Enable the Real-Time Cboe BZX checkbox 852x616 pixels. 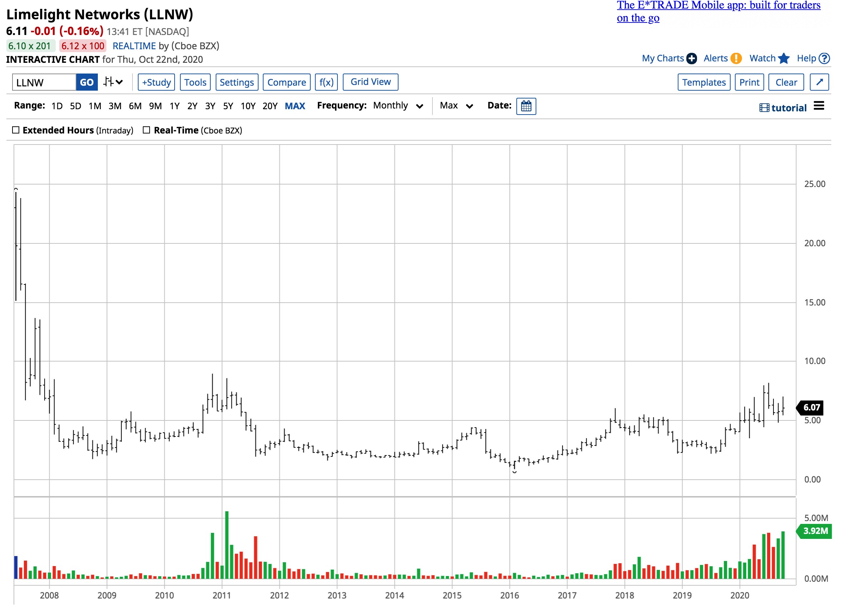[146, 130]
